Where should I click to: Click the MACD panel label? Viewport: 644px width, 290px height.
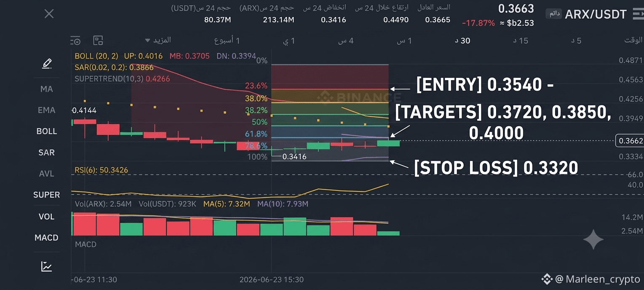point(86,244)
